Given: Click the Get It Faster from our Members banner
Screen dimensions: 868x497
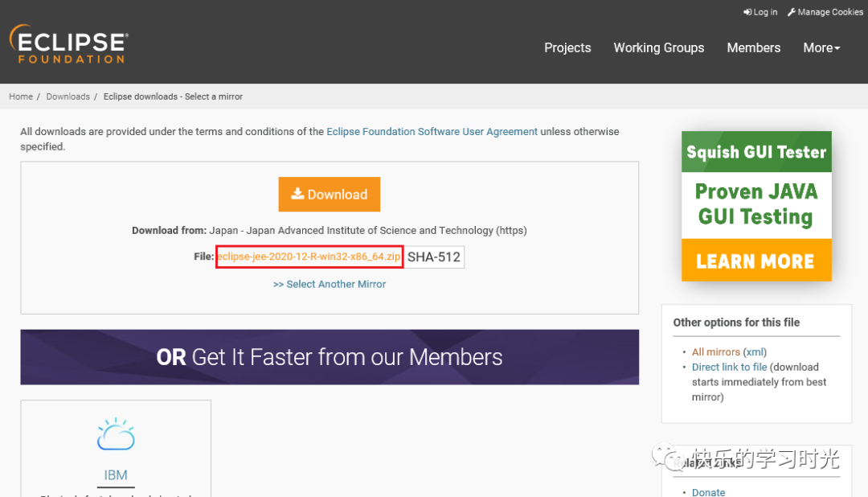Looking at the screenshot, I should pos(330,357).
